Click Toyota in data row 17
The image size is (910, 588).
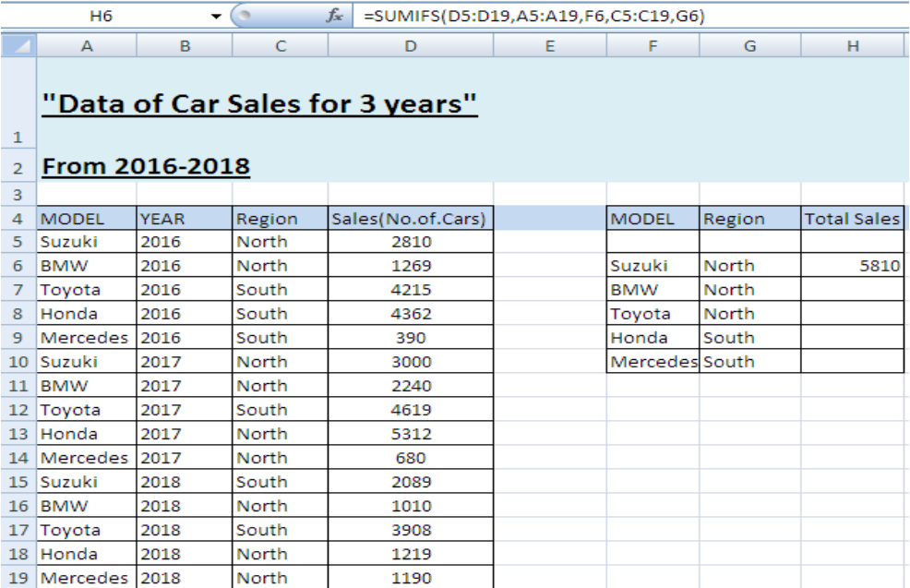pos(87,531)
